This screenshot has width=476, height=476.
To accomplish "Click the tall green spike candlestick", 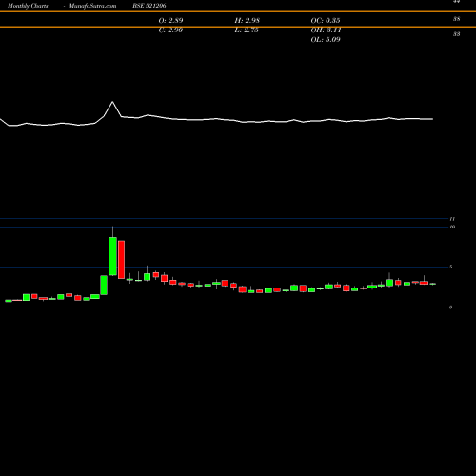I will 112,256.
